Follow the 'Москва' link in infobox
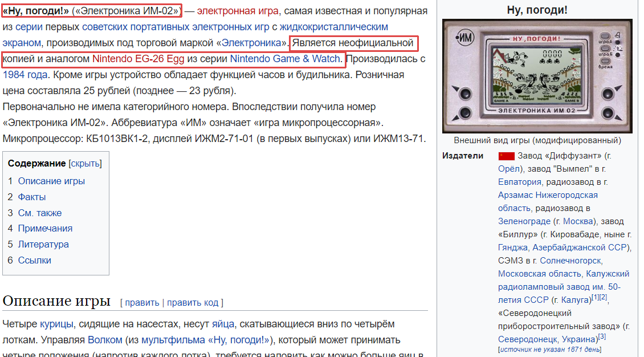644x357 pixels. [x=578, y=221]
